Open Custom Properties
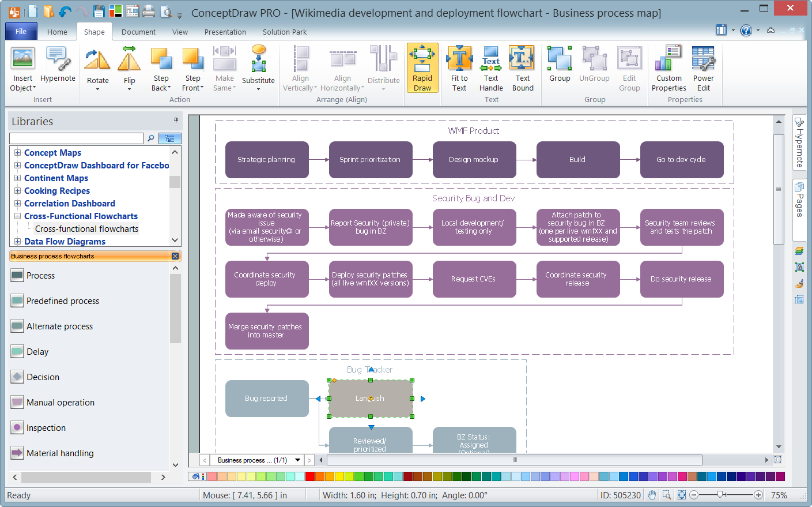 669,68
